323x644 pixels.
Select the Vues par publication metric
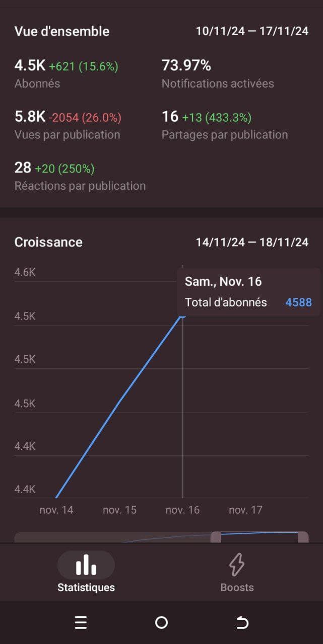68,135
